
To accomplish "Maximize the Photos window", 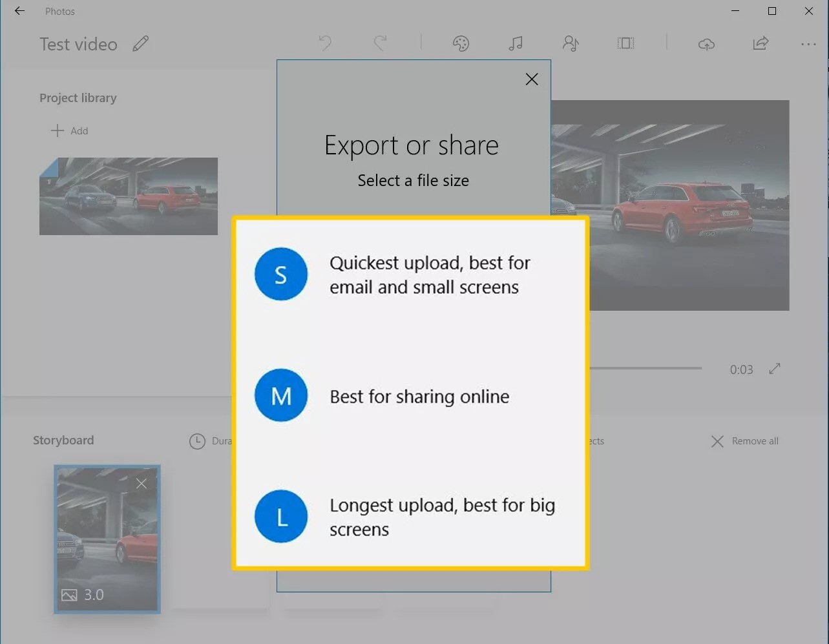I will pyautogui.click(x=772, y=11).
